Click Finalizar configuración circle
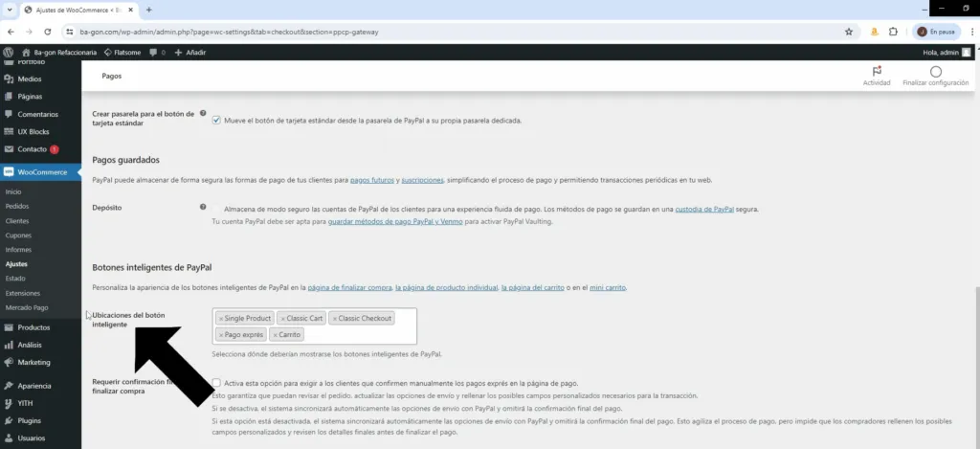Screen dimensions: 980x449 click(936, 72)
